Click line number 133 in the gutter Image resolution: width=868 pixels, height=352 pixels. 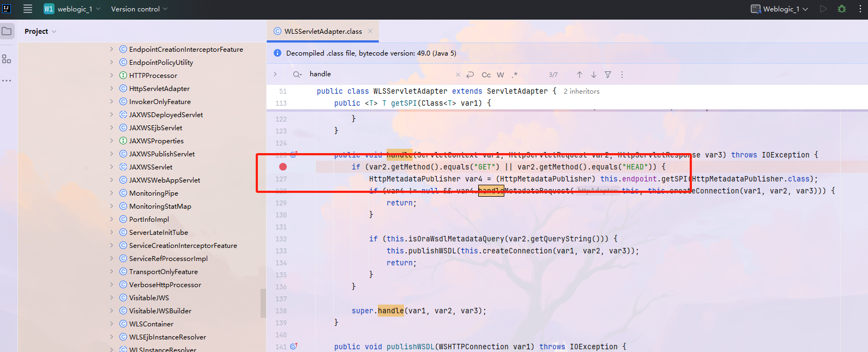(x=281, y=251)
